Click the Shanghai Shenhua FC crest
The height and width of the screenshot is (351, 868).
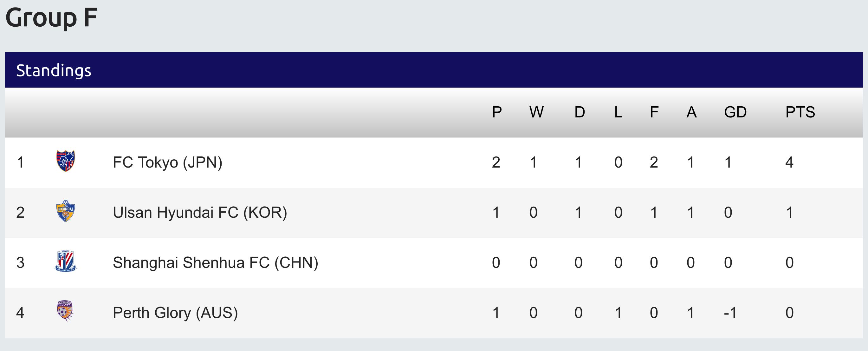point(65,261)
